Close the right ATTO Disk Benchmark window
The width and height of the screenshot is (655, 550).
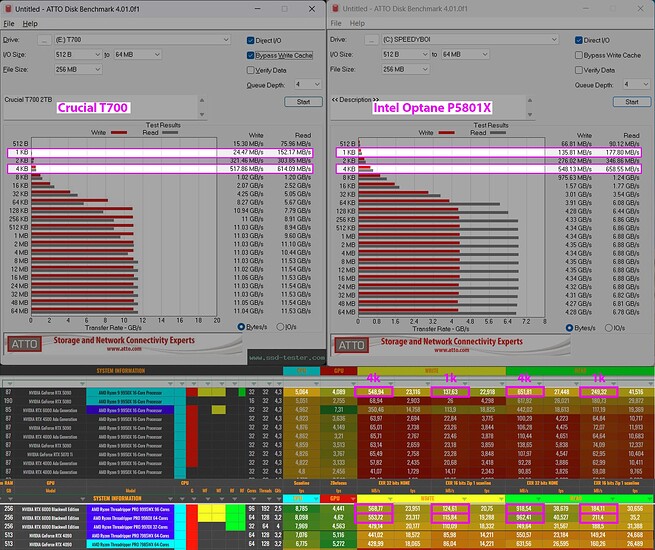640,8
